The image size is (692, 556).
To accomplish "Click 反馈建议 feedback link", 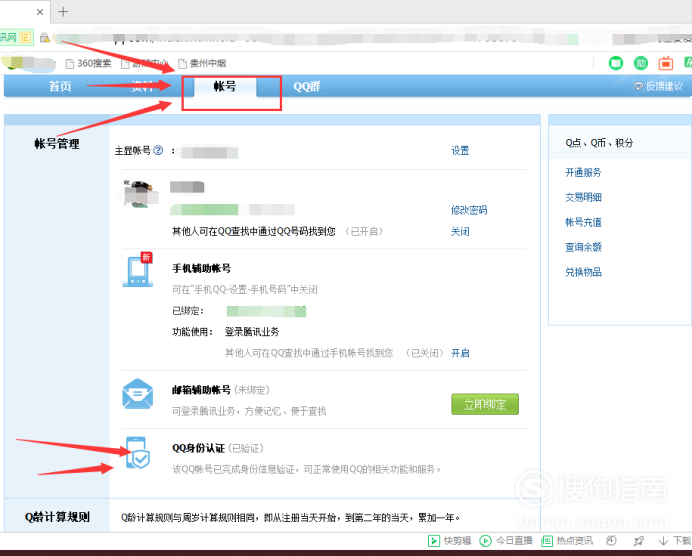I will (x=659, y=87).
